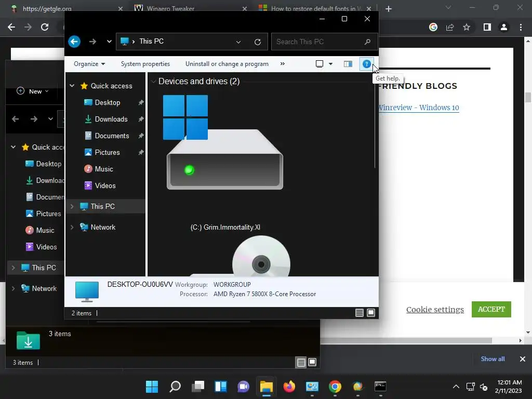Expand This PC node in front window
Image resolution: width=532 pixels, height=399 pixels.
[72, 206]
